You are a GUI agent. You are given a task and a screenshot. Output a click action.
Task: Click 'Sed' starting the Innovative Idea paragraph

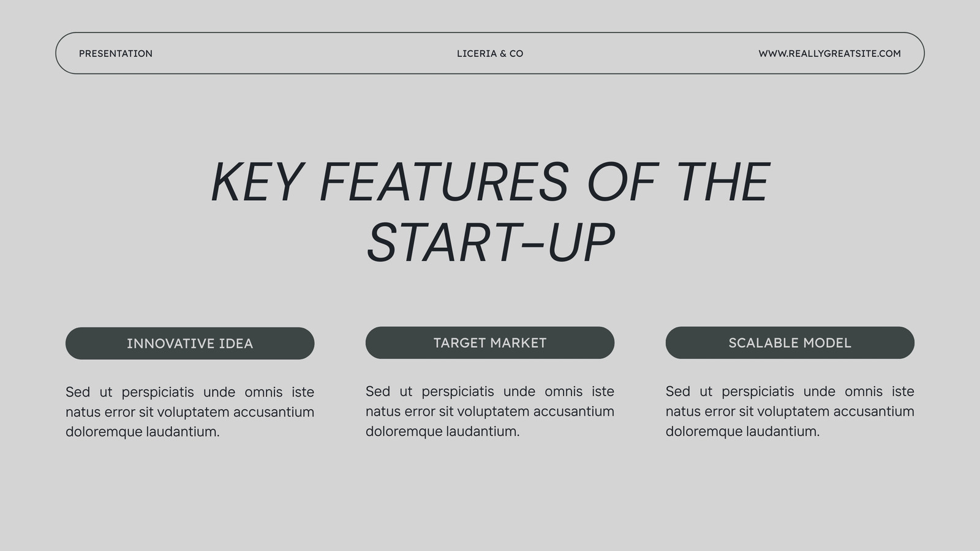coord(78,392)
